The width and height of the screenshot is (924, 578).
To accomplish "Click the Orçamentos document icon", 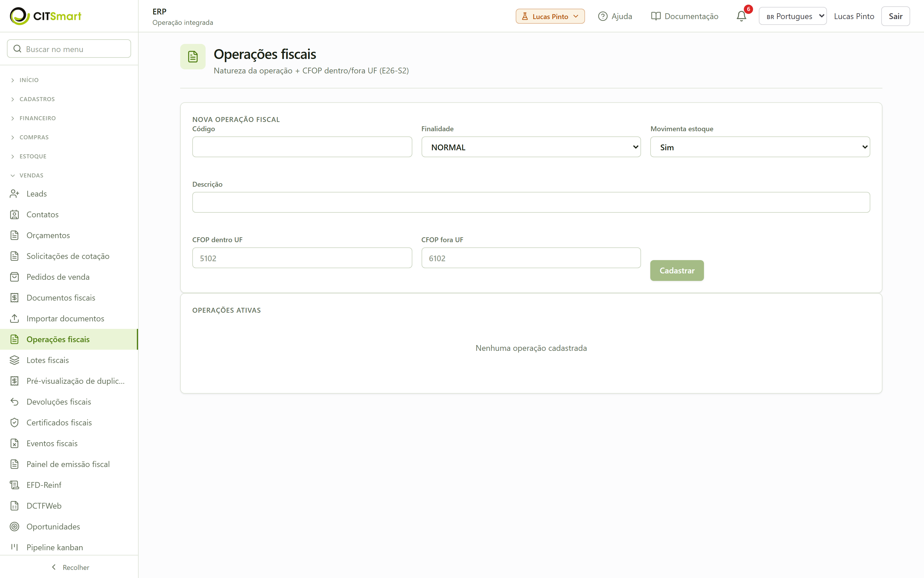I will pos(14,236).
